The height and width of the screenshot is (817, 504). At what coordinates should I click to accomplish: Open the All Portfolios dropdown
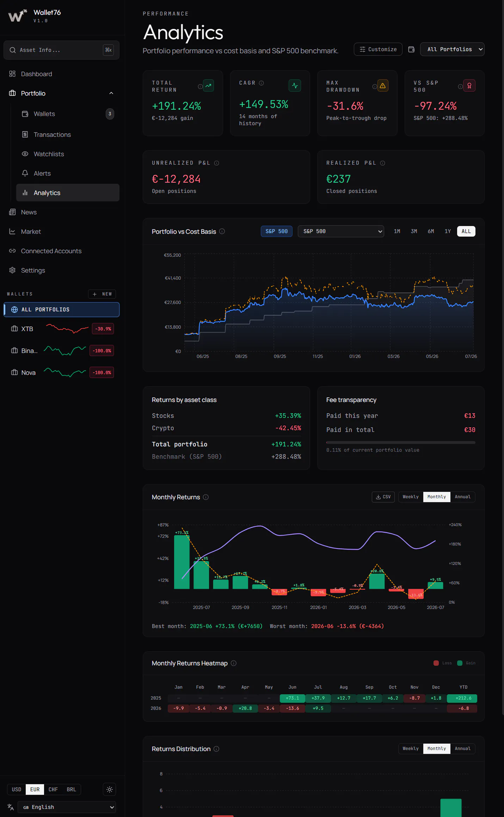pos(452,49)
